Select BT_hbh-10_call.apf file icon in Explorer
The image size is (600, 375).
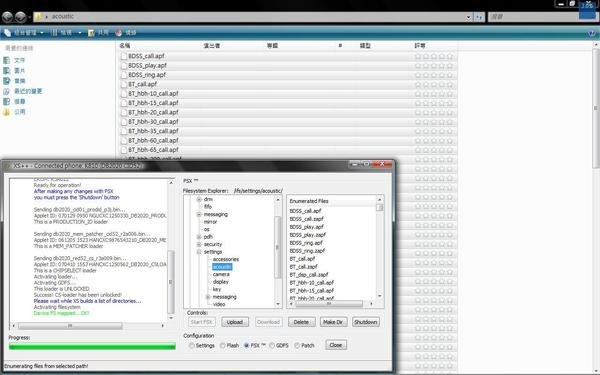(124, 94)
